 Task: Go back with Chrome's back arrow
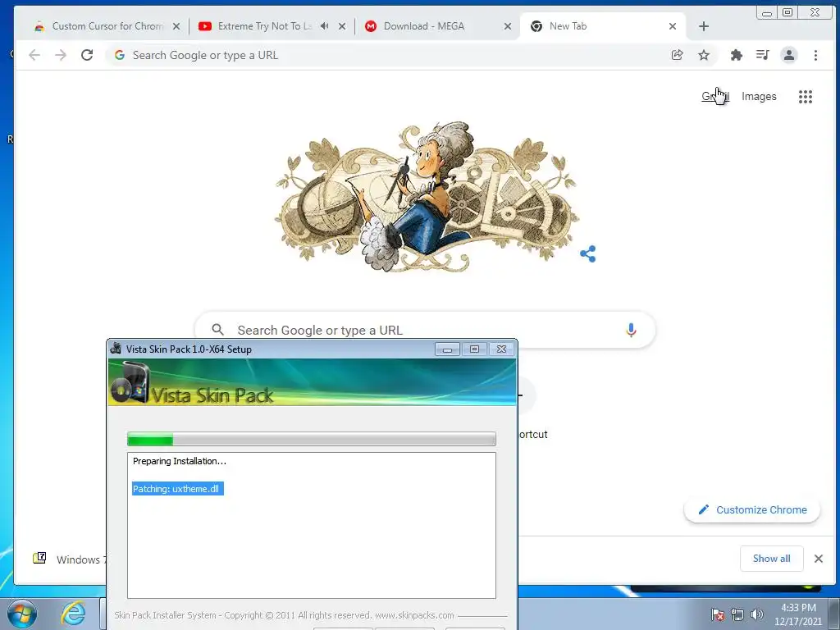tap(34, 55)
